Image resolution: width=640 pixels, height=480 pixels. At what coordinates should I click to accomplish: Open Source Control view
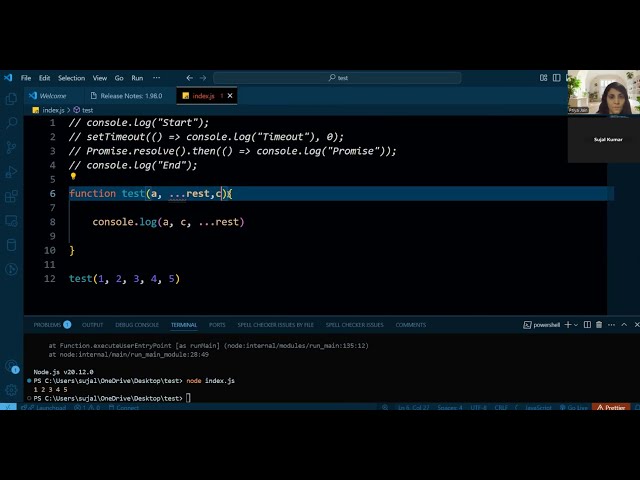[x=11, y=147]
